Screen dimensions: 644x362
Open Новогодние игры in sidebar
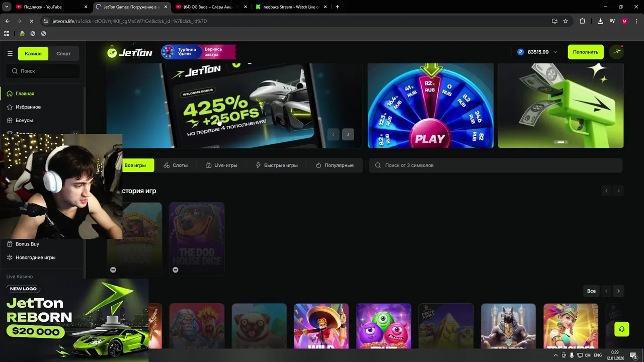[35, 257]
